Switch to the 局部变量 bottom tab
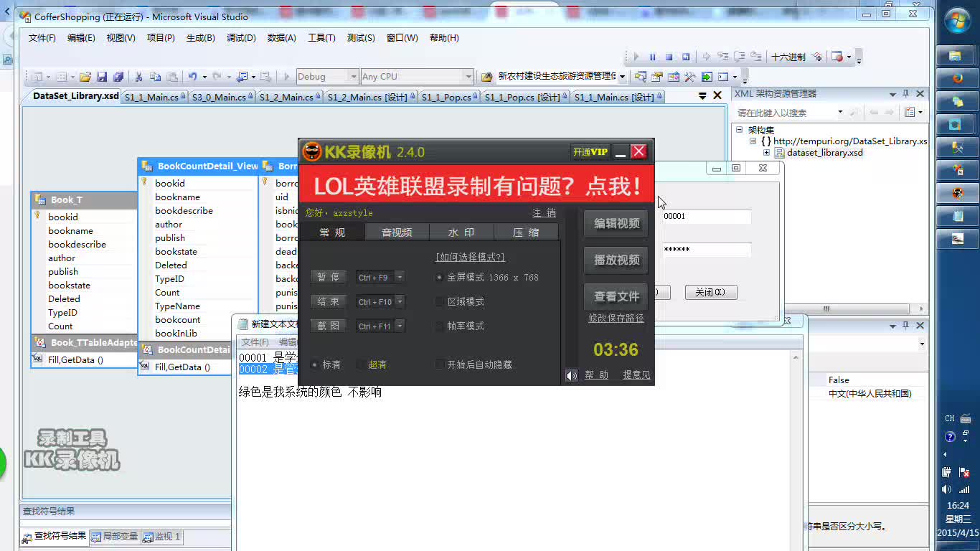 [x=115, y=536]
